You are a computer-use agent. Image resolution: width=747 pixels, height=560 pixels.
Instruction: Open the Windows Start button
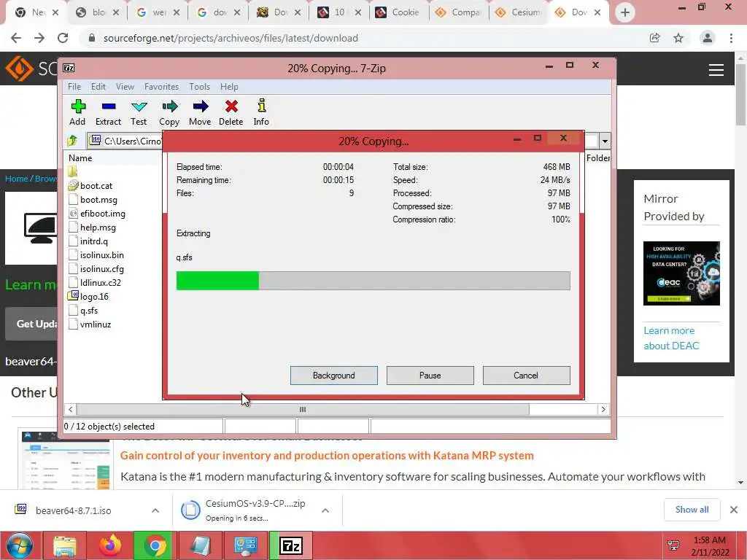point(20,545)
